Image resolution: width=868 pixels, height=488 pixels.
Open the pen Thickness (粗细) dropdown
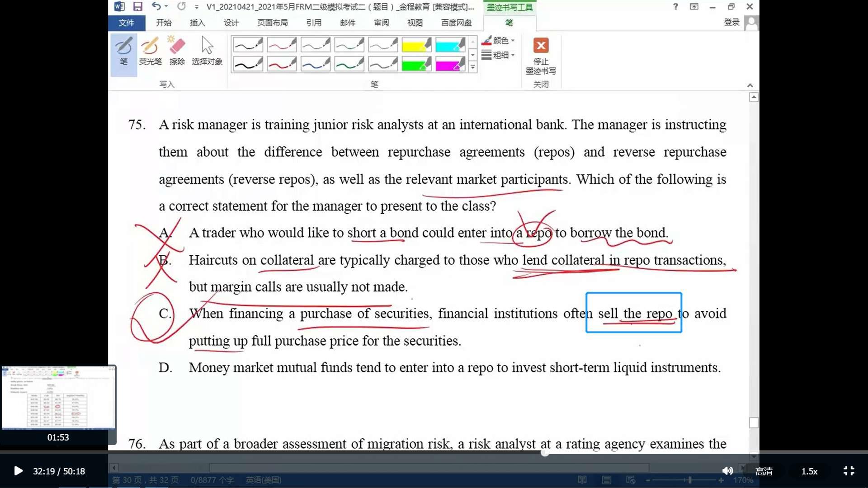498,55
